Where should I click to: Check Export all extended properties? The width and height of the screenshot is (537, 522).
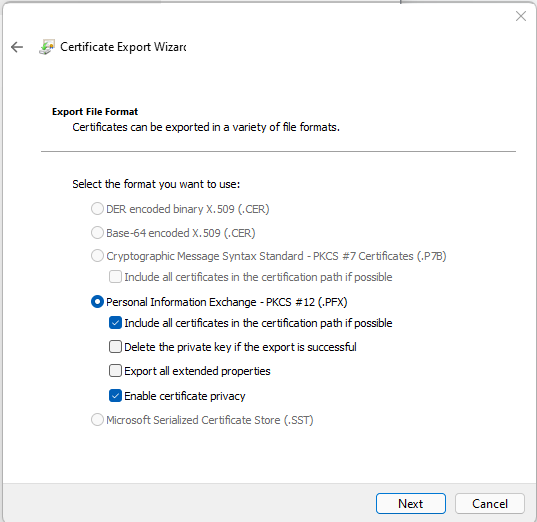115,371
